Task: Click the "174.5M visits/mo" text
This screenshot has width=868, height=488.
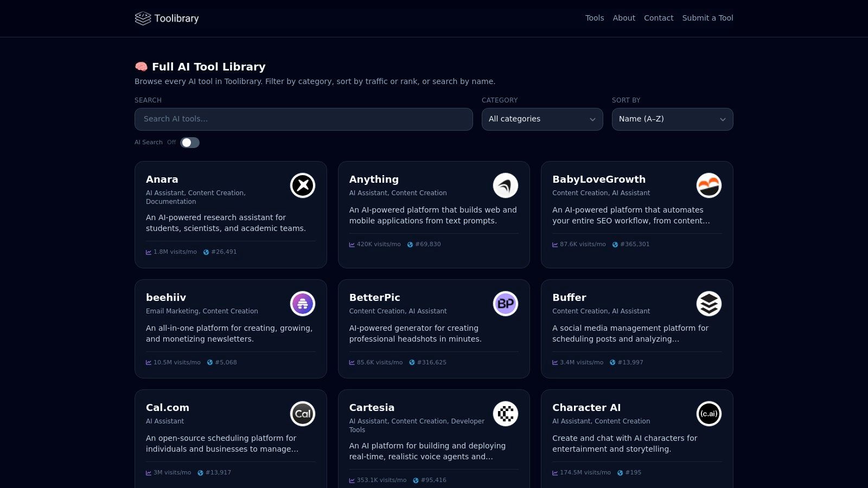Action: pyautogui.click(x=585, y=473)
